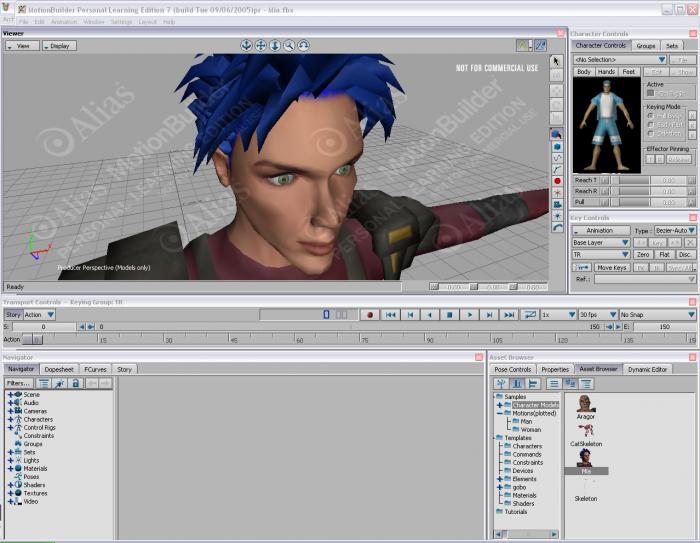The height and width of the screenshot is (543, 700).
Task: Click the stop playback button
Action: [x=450, y=315]
